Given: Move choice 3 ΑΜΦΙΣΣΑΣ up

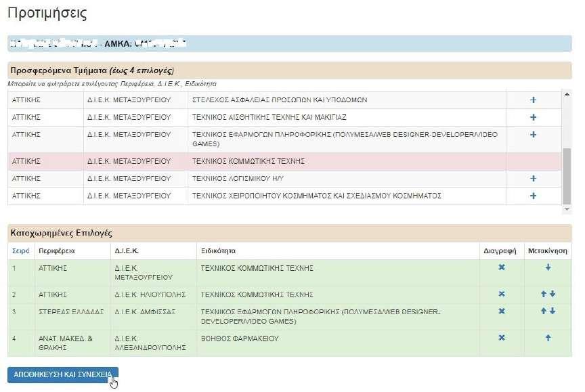Looking at the screenshot, I should [x=544, y=311].
